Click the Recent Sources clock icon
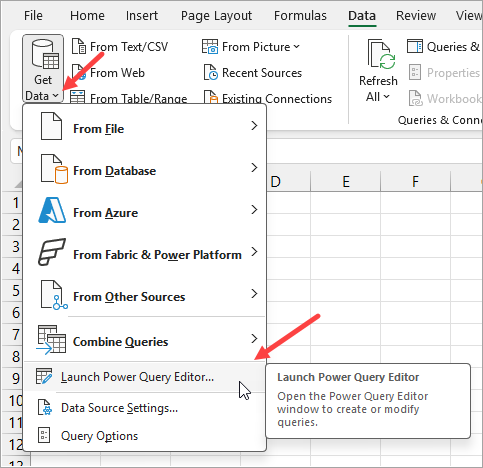The width and height of the screenshot is (483, 468). coord(211,72)
